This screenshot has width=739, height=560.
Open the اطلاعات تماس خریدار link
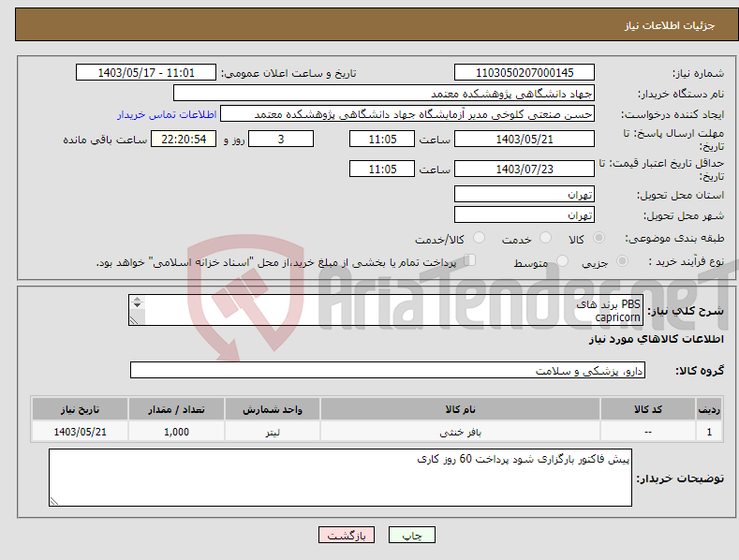coord(167,114)
